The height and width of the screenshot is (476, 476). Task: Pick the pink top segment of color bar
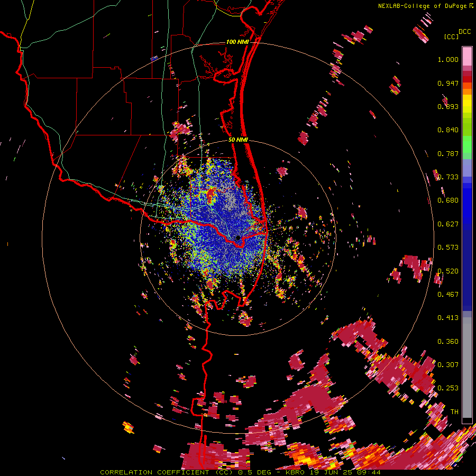point(467,56)
